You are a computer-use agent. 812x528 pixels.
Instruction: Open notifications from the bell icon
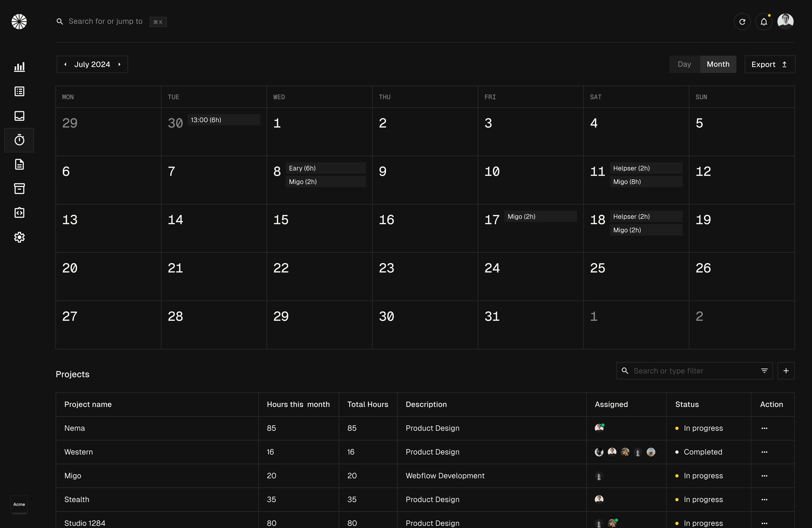click(x=764, y=21)
